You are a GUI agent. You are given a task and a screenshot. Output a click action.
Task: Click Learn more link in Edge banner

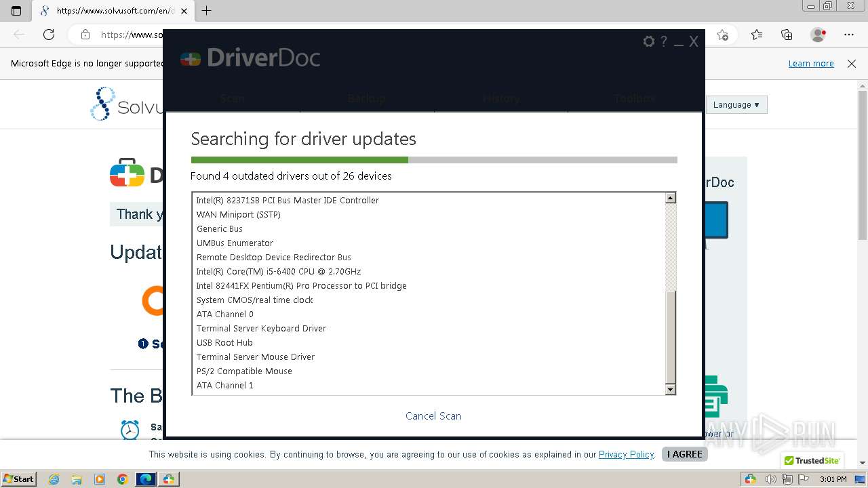point(811,64)
